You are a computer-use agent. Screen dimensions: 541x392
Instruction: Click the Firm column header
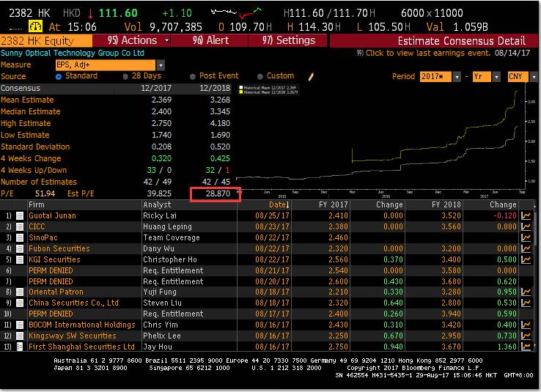[x=37, y=204]
